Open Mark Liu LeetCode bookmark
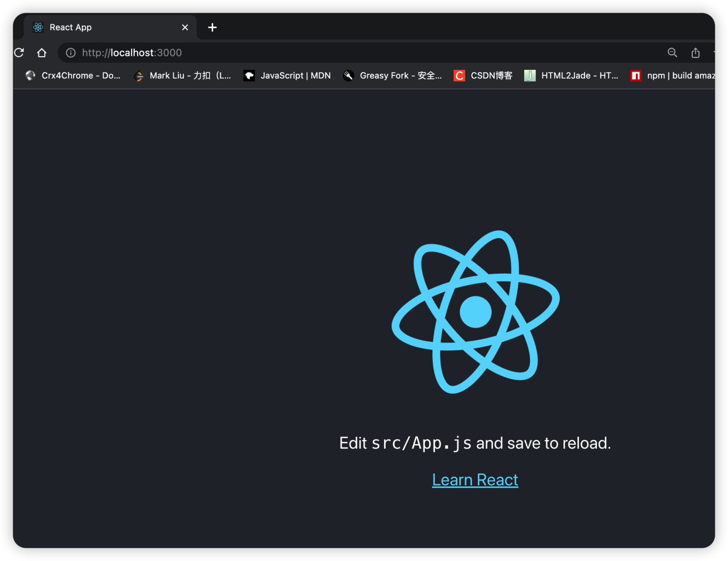Image resolution: width=728 pixels, height=561 pixels. click(182, 75)
